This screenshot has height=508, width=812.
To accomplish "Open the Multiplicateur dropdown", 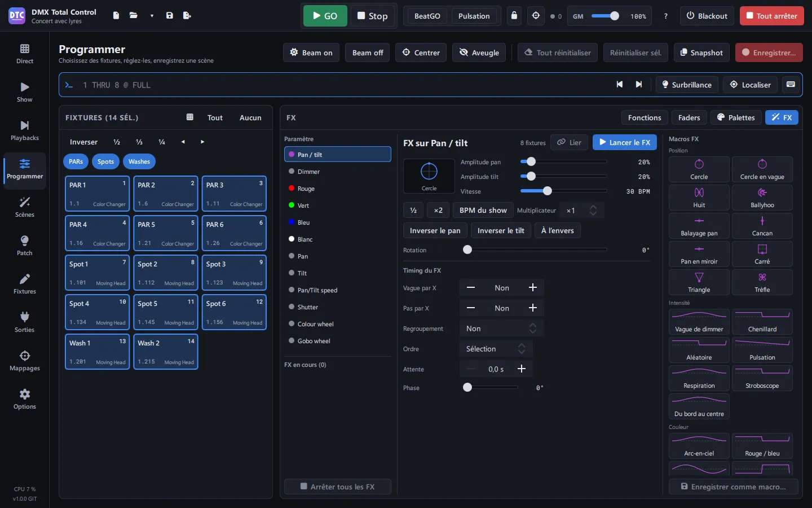I will (582, 211).
